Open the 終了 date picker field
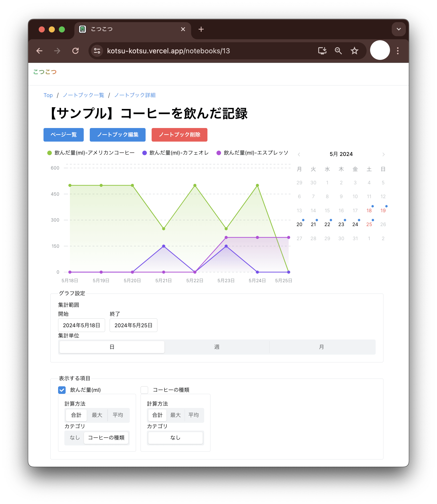Screen dimensions: 437x504 click(134, 325)
